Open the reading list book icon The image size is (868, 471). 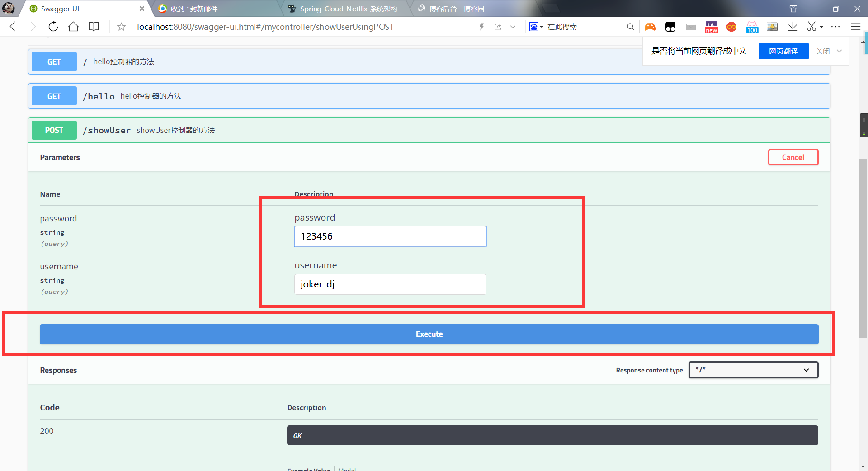point(94,27)
